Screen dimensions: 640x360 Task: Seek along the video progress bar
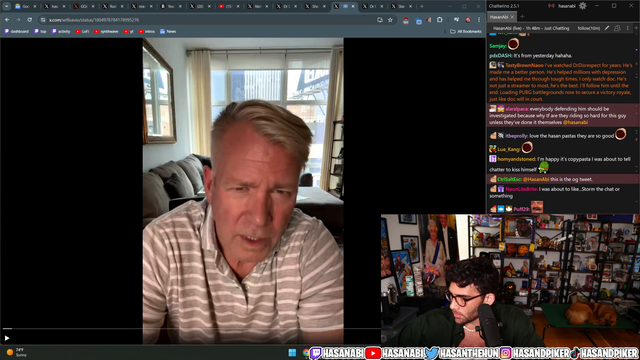point(191,329)
